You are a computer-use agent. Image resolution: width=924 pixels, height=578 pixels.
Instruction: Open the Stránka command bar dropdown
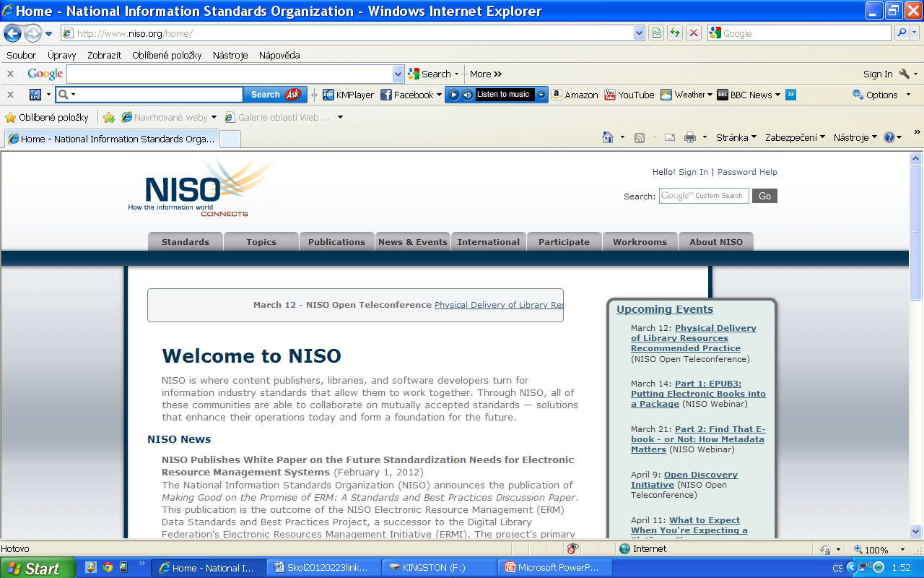point(736,137)
